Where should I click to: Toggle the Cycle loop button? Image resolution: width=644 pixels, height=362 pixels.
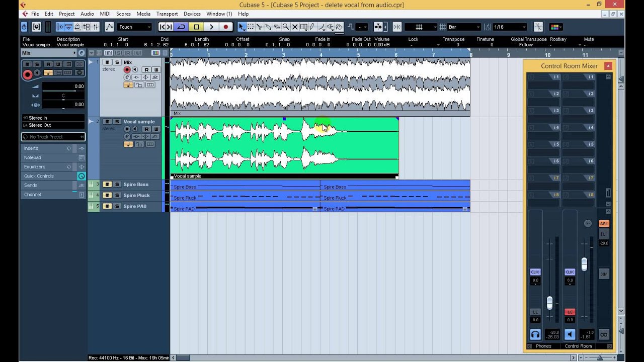[x=181, y=27]
